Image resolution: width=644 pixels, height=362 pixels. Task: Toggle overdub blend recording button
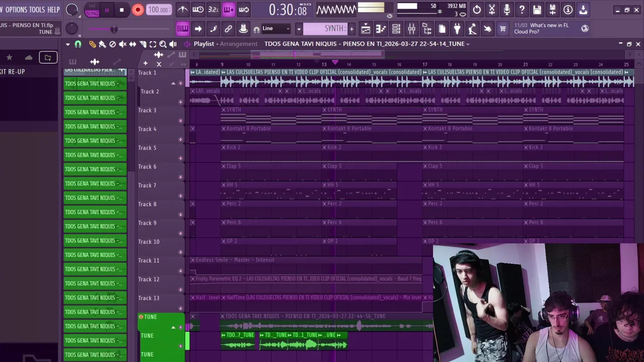[x=228, y=10]
